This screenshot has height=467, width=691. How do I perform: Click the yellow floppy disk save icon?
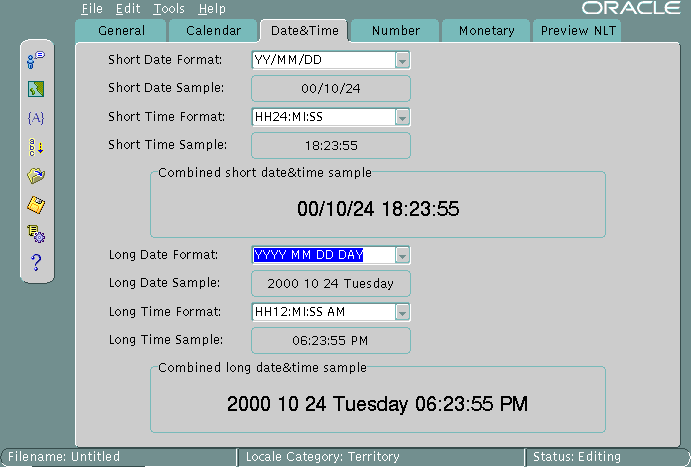tap(36, 205)
